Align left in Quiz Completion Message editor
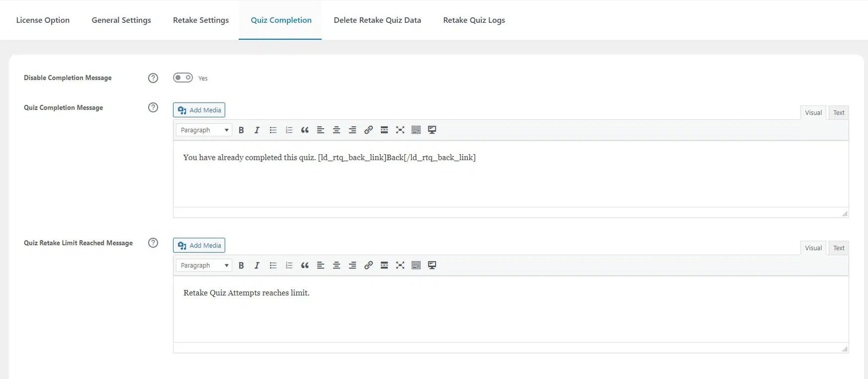Viewport: 868px width, 379px height. (321, 130)
